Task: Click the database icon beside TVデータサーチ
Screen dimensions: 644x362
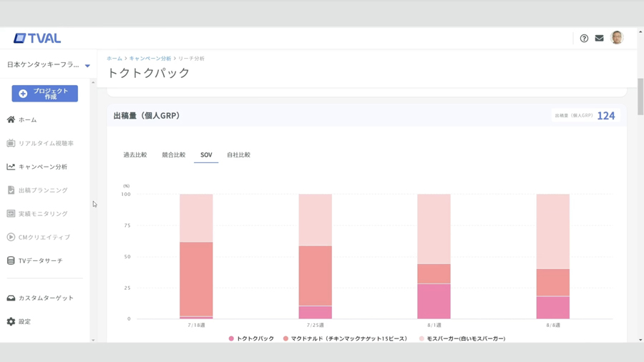Action: 11,260
